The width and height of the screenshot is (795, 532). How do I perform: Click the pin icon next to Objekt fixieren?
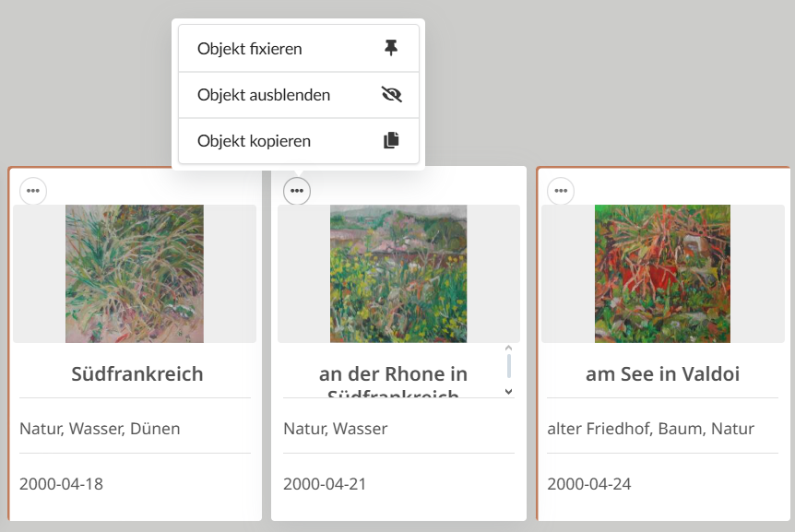pos(391,49)
